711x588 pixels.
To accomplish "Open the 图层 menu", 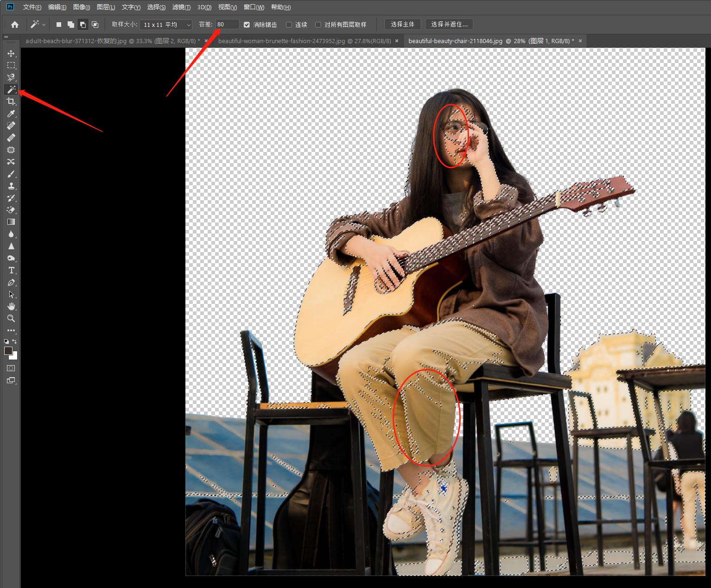I will (106, 7).
